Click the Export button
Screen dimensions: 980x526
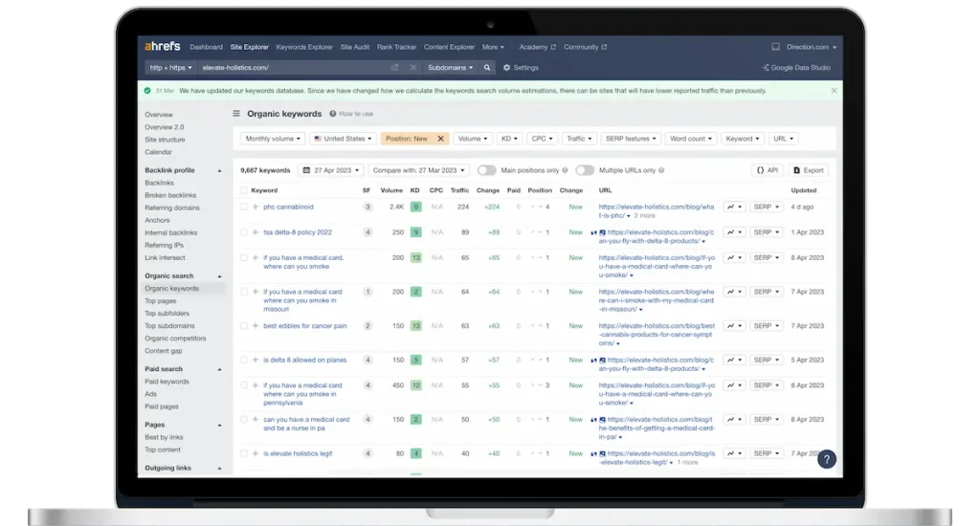click(809, 170)
